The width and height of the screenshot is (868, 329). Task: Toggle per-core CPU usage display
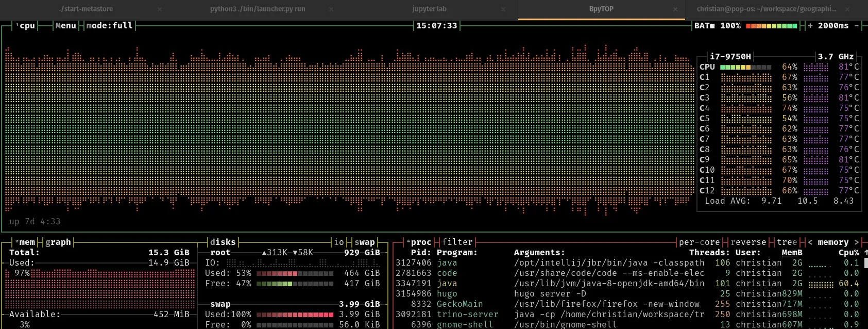[700, 242]
